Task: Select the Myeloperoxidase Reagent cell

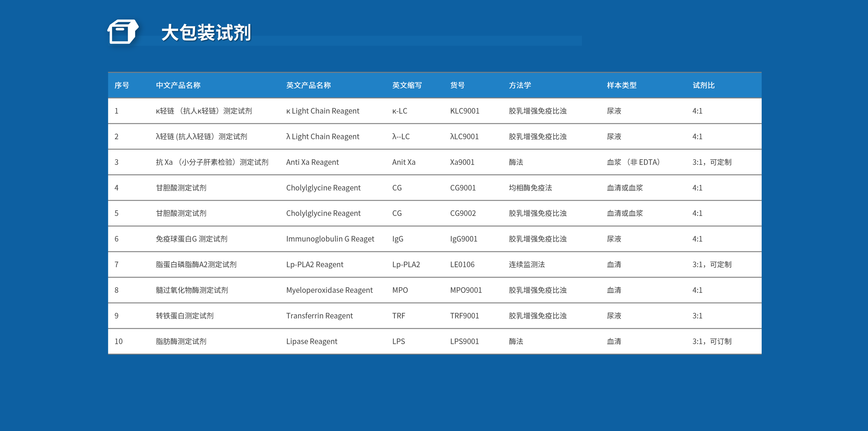Action: tap(329, 290)
